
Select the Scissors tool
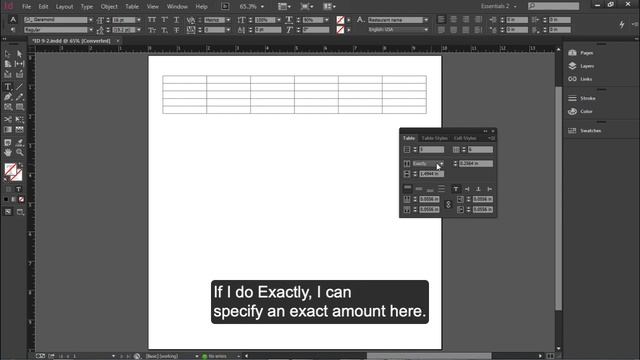[8, 119]
